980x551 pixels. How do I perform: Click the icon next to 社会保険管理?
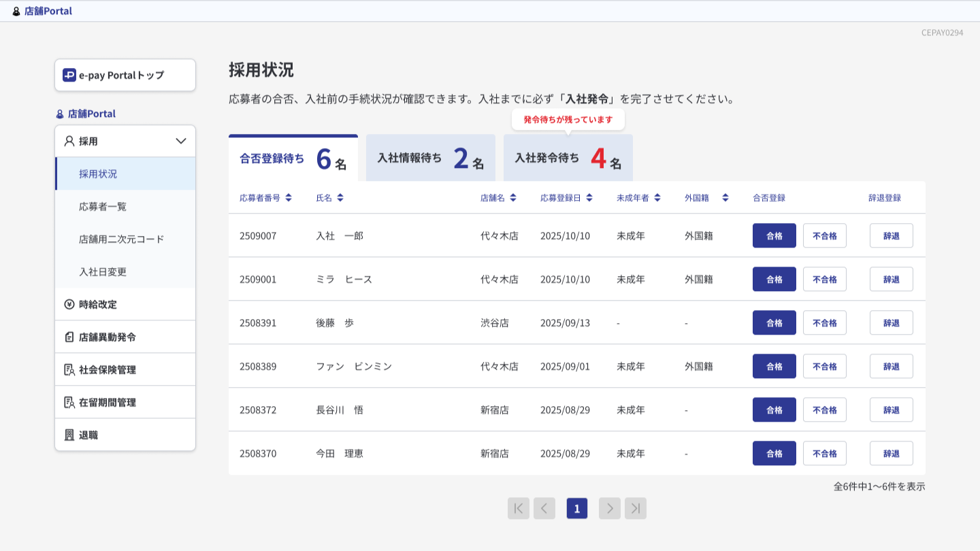pyautogui.click(x=69, y=369)
